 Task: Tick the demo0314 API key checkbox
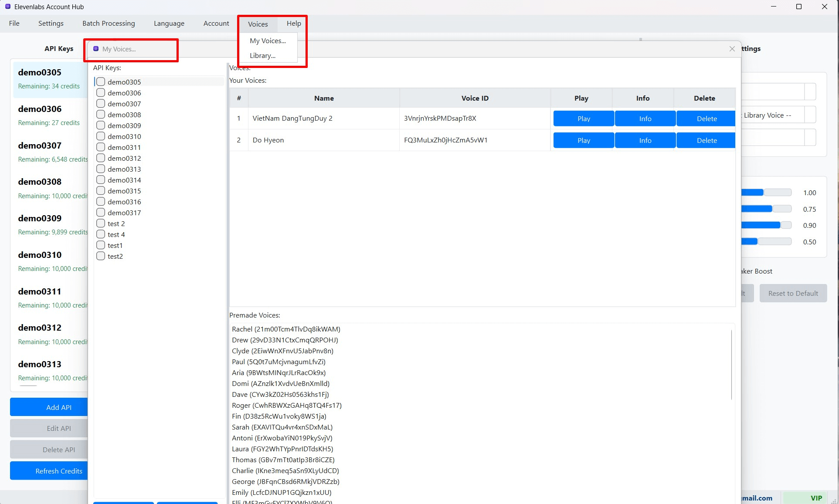pyautogui.click(x=101, y=180)
